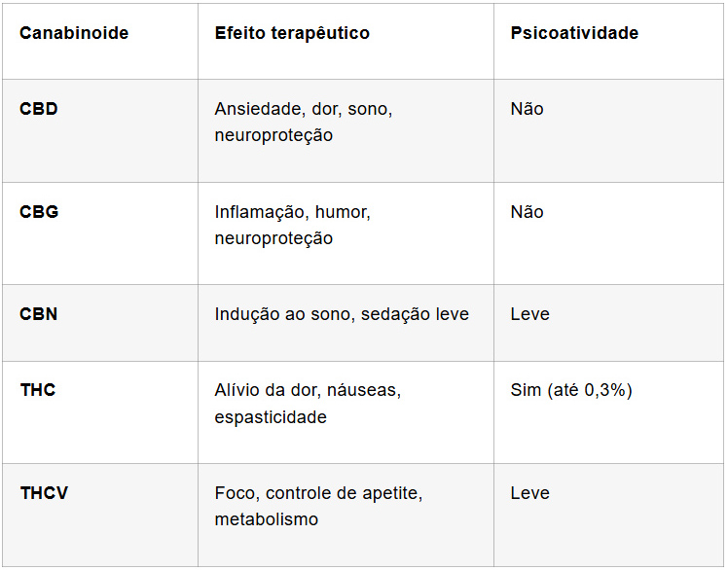Image resolution: width=728 pixels, height=570 pixels.
Task: Click the Sim (até 0,3%) cell
Action: point(571,390)
